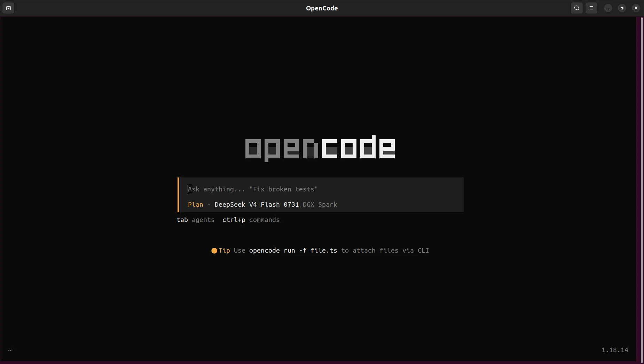The width and height of the screenshot is (644, 364).
Task: Click the 'opencode run -f file.ts' tip text
Action: (293, 251)
